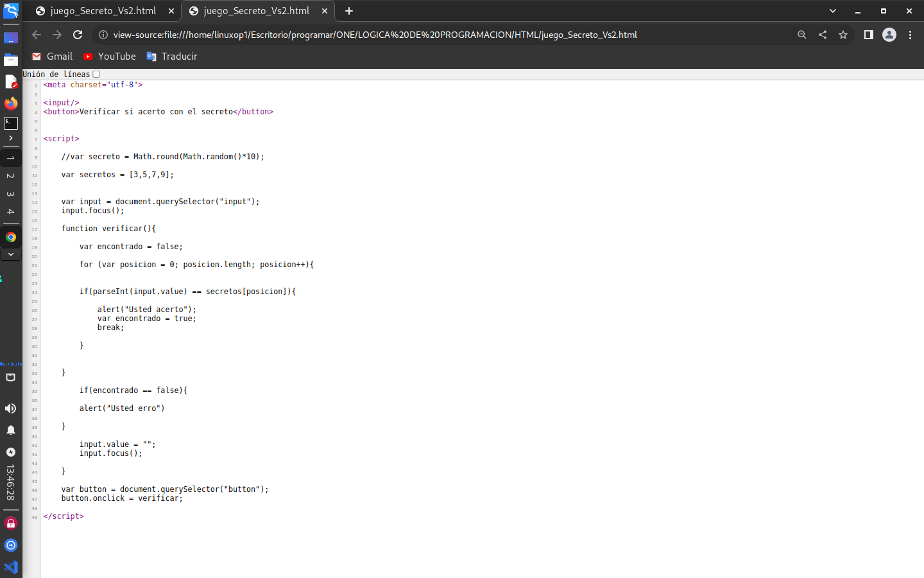Click the commented Math.round secreto line
The image size is (924, 578).
coord(162,157)
